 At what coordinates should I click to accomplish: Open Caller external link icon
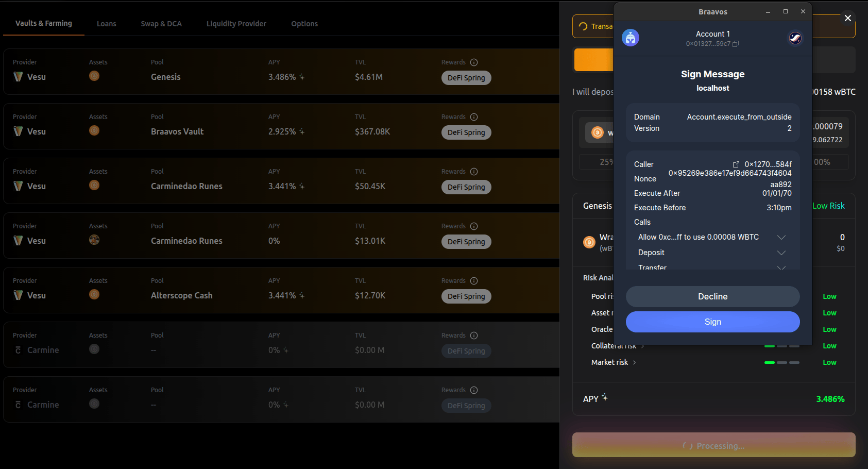coord(736,164)
